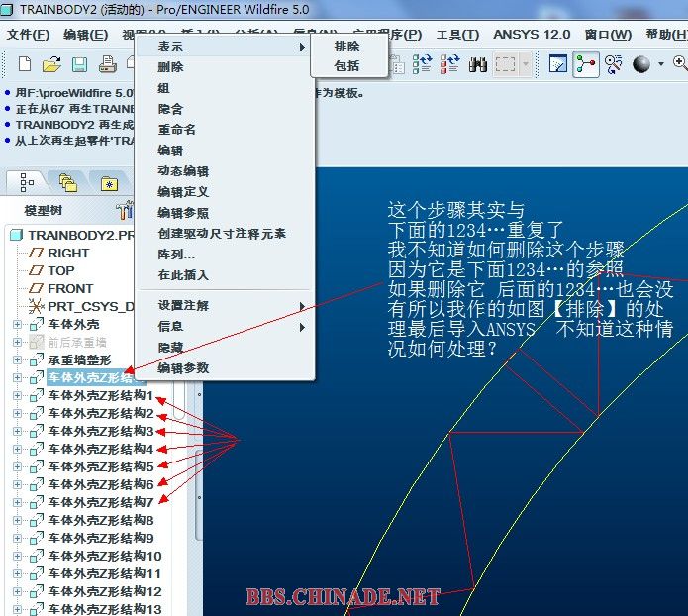Viewport: 688px width, 616px height.
Task: Toggle the spin center icon
Action: click(x=586, y=64)
